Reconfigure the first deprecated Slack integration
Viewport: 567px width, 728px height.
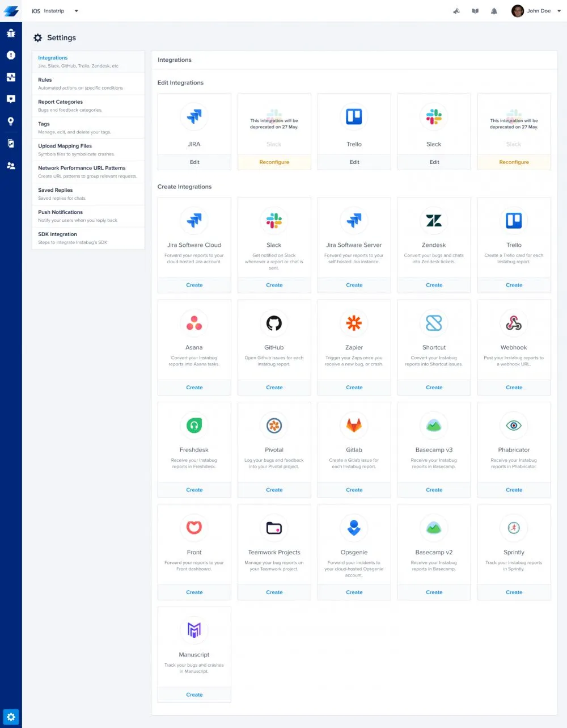[x=274, y=162]
